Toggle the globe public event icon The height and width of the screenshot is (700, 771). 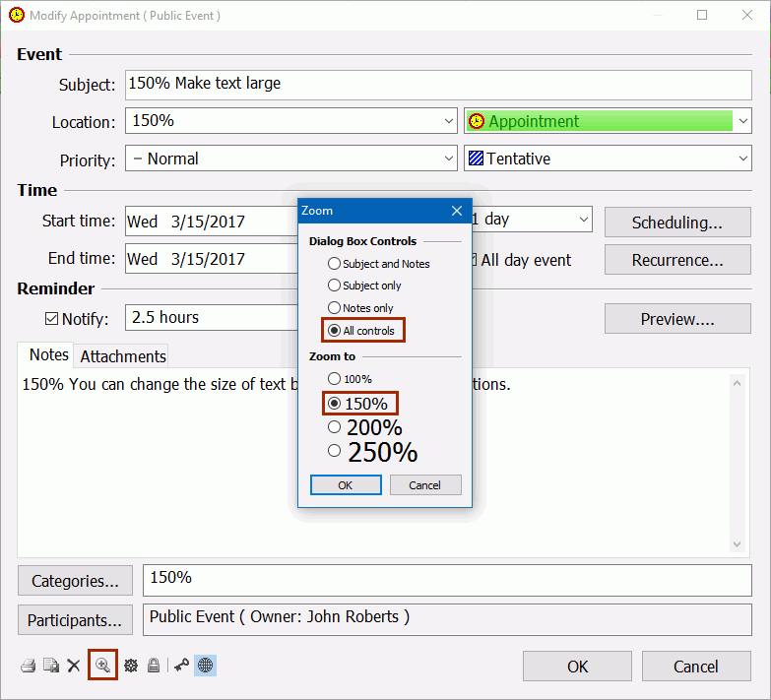(205, 666)
